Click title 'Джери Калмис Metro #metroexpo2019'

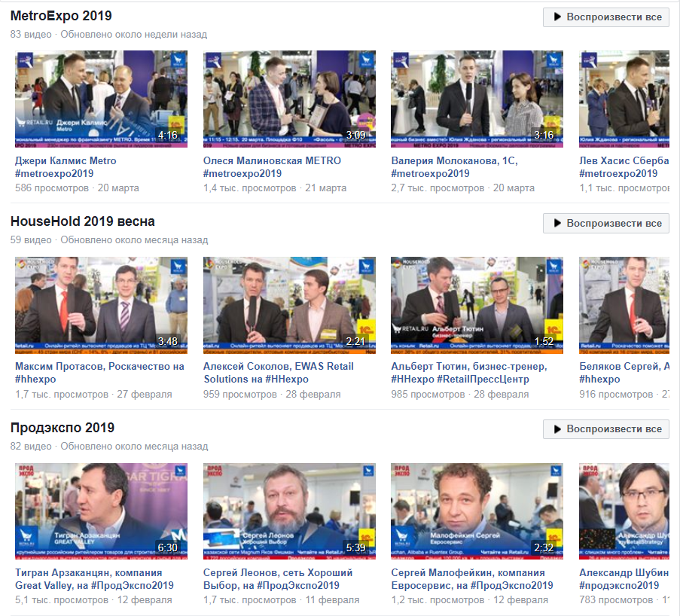point(66,167)
